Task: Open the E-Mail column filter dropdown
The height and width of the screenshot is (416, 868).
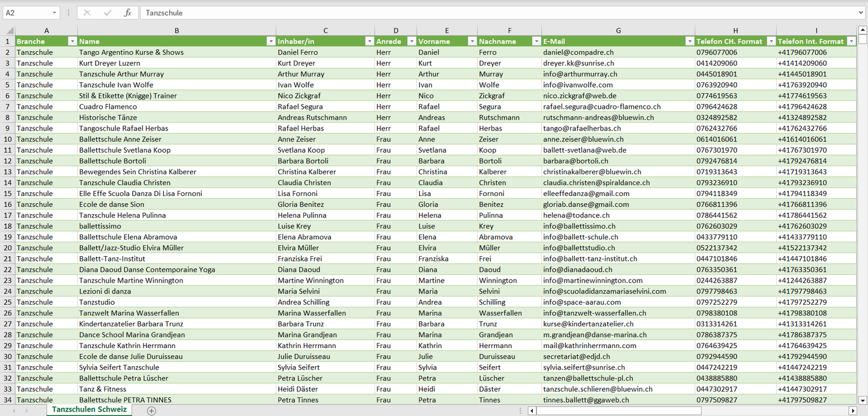Action: pyautogui.click(x=688, y=41)
